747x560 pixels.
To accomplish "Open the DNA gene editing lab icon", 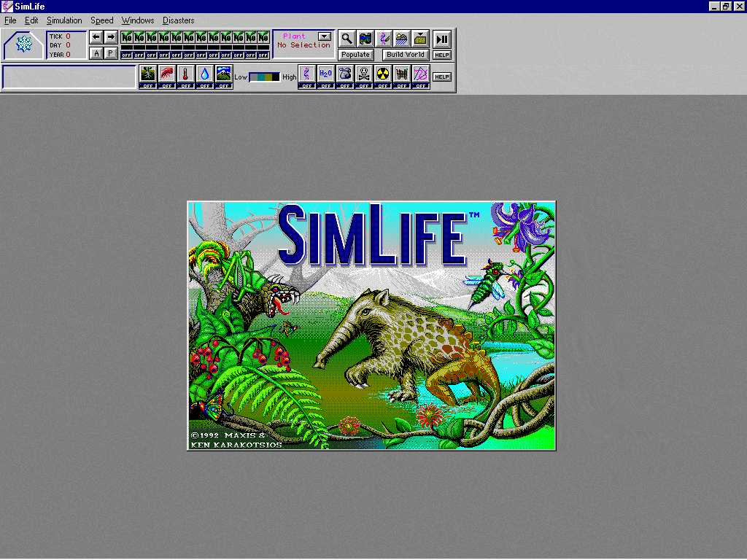I will pyautogui.click(x=384, y=39).
